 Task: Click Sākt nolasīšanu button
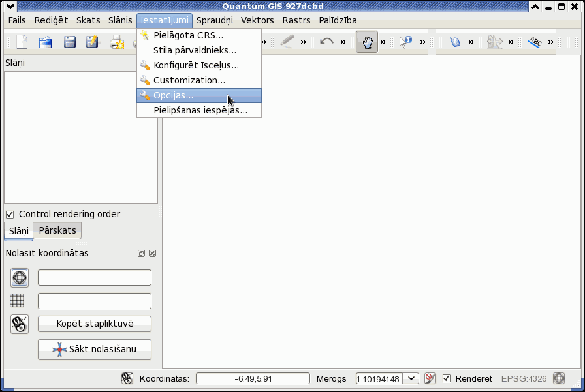95,349
